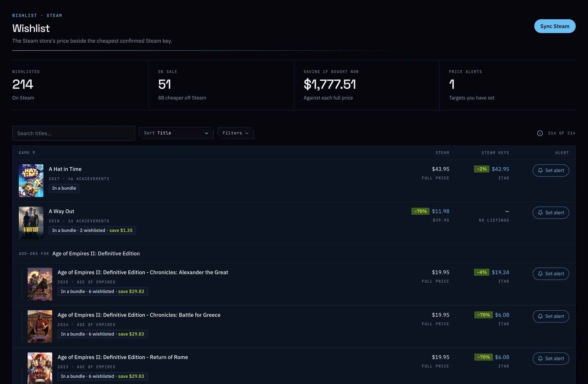Open Return of Rome cover thumbnail
The image size is (588, 384).
[x=40, y=368]
